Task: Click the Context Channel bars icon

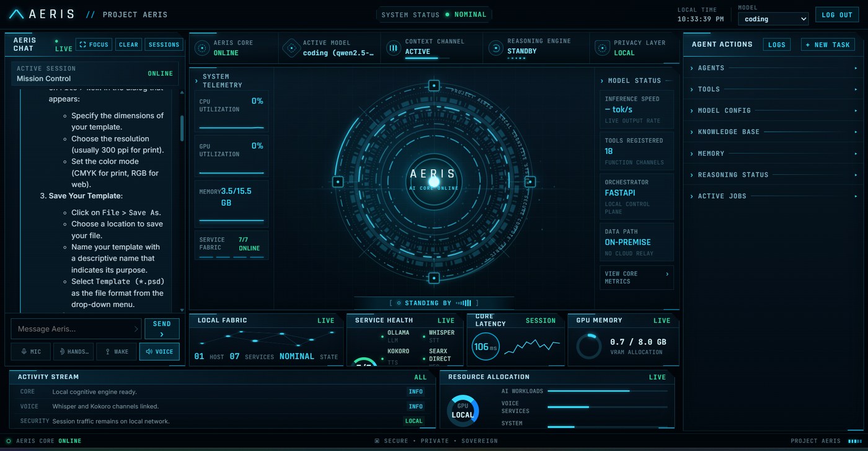Action: point(393,48)
